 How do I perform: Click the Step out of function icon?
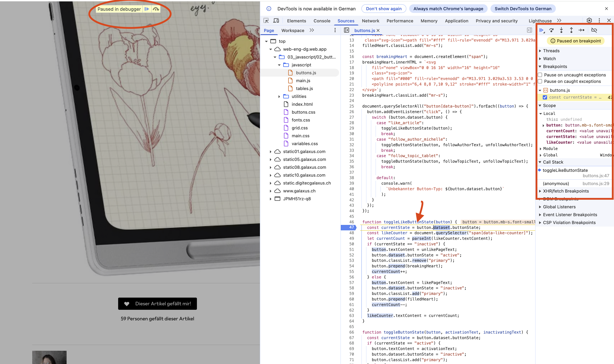click(571, 30)
